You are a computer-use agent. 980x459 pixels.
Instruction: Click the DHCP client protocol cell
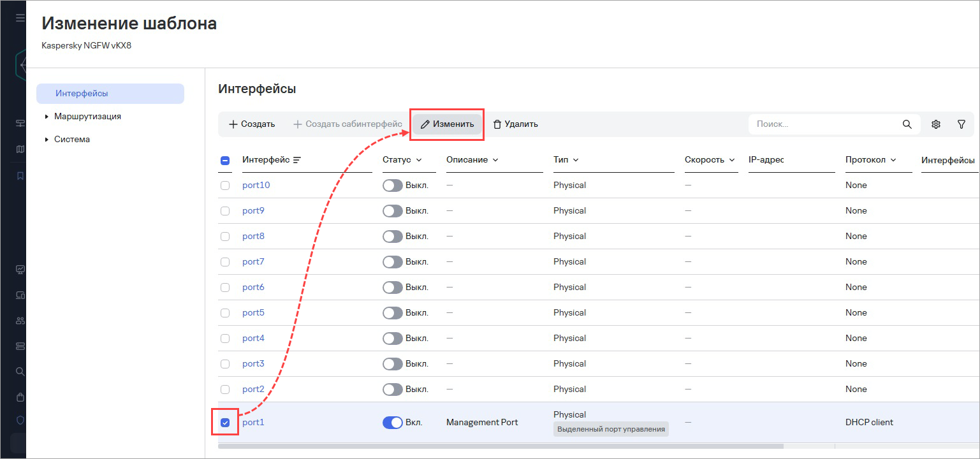click(x=869, y=422)
